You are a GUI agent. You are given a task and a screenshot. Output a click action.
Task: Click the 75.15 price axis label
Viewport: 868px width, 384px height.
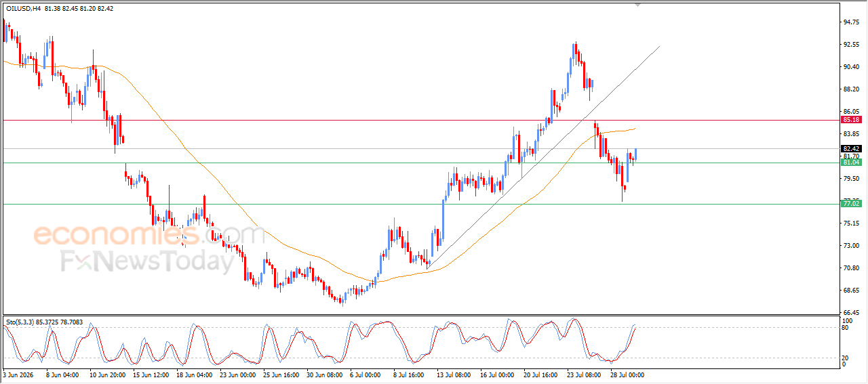click(x=851, y=223)
